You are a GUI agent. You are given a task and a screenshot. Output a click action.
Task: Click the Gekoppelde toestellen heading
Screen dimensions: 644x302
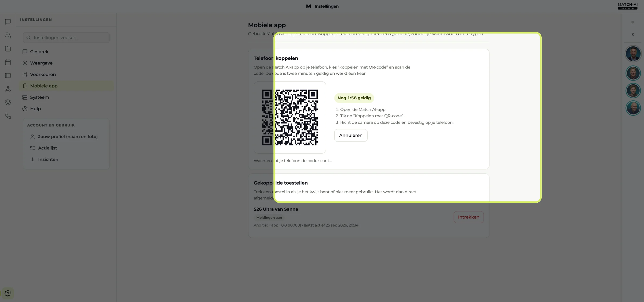click(281, 183)
